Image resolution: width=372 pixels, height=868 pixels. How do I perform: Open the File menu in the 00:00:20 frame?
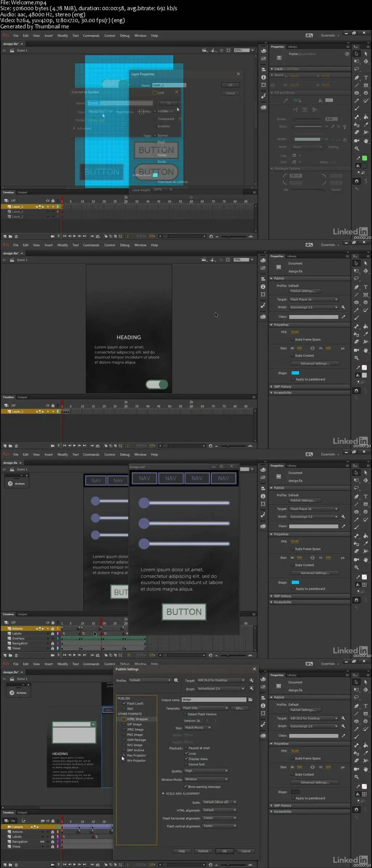point(16,36)
